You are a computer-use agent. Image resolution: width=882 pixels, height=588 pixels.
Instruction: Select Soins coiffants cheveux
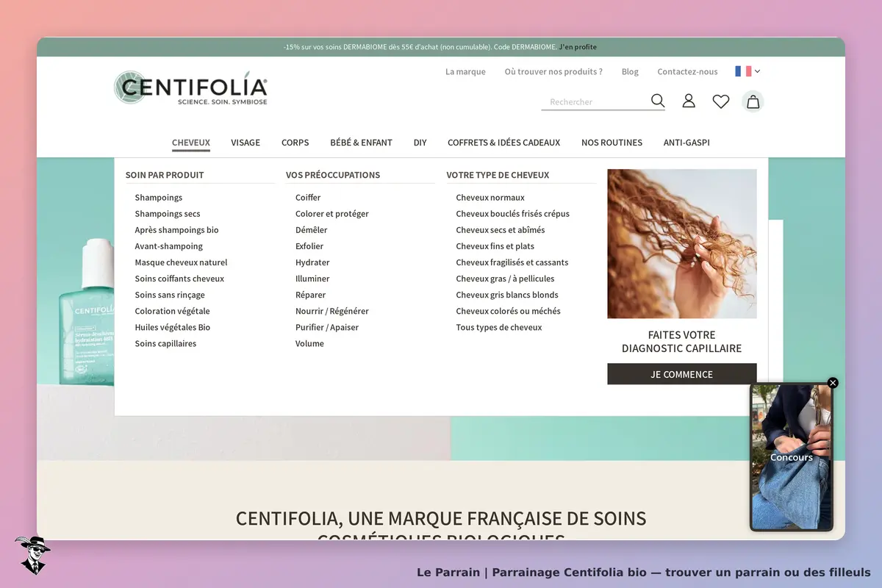179,279
